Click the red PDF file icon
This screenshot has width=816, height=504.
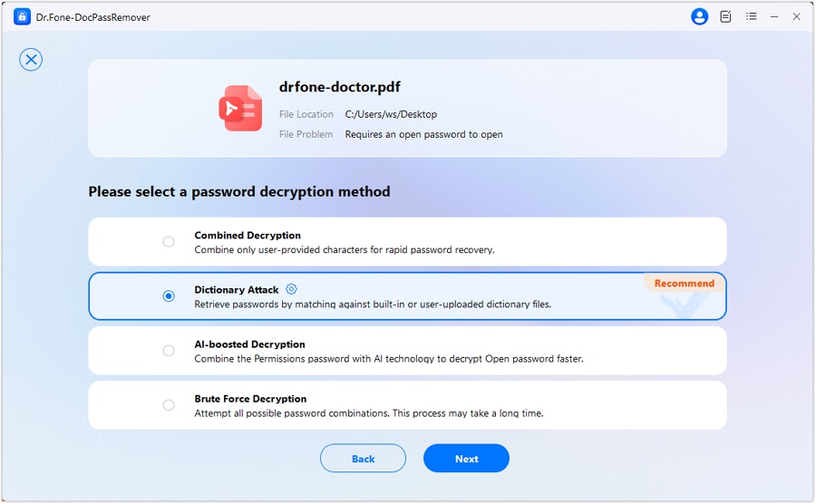(x=240, y=109)
